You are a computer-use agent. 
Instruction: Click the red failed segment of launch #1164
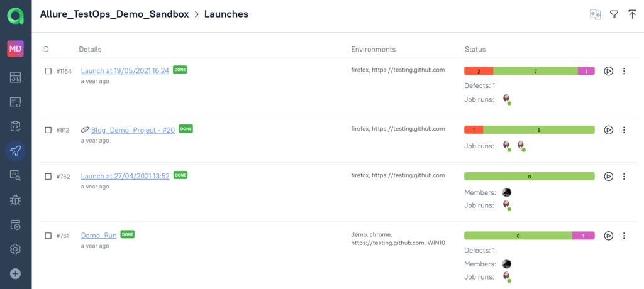click(x=479, y=71)
